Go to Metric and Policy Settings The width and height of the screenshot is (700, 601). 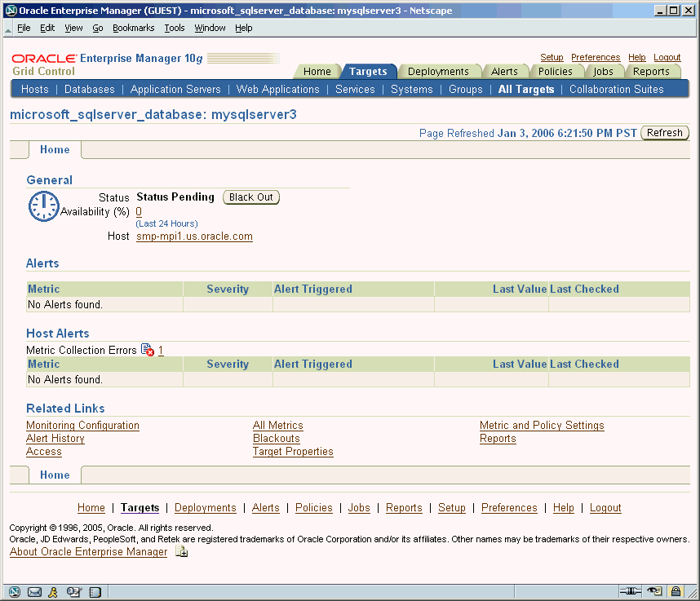pyautogui.click(x=542, y=426)
